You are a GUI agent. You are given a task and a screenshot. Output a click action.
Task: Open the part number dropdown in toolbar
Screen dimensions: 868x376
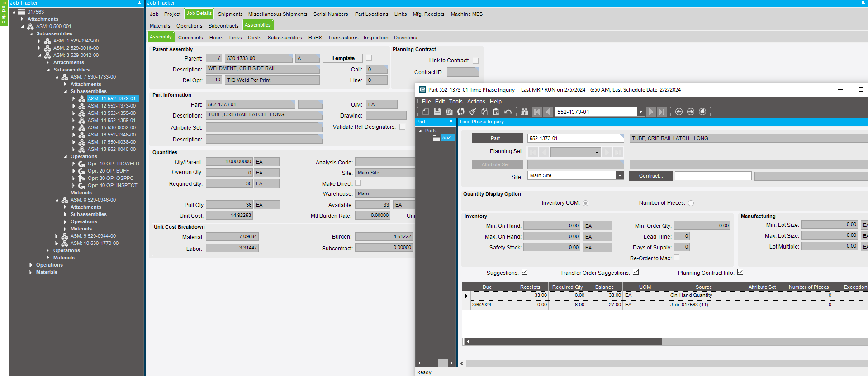click(x=640, y=112)
